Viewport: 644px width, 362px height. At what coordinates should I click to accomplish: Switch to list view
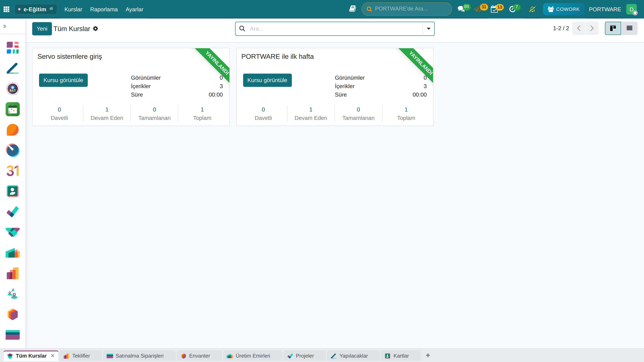point(629,28)
